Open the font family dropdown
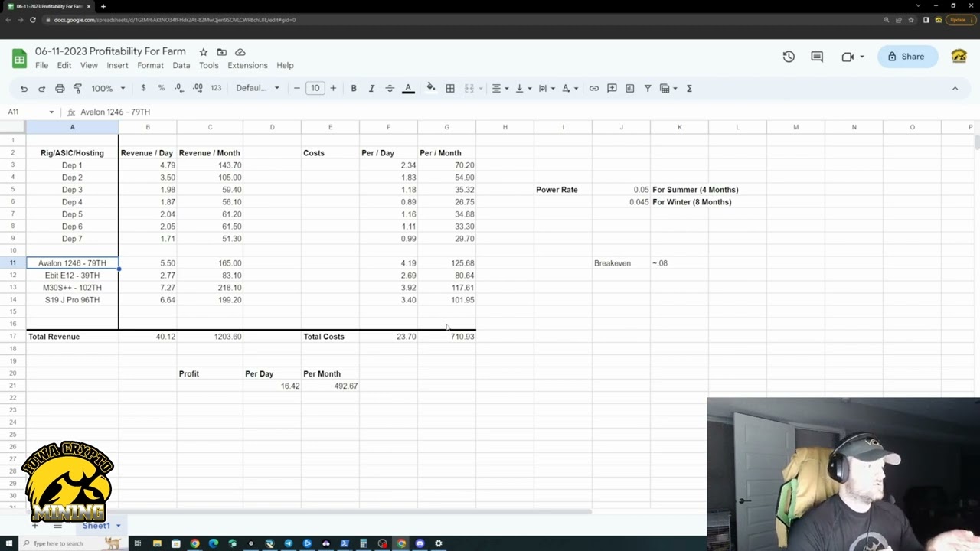 [257, 89]
